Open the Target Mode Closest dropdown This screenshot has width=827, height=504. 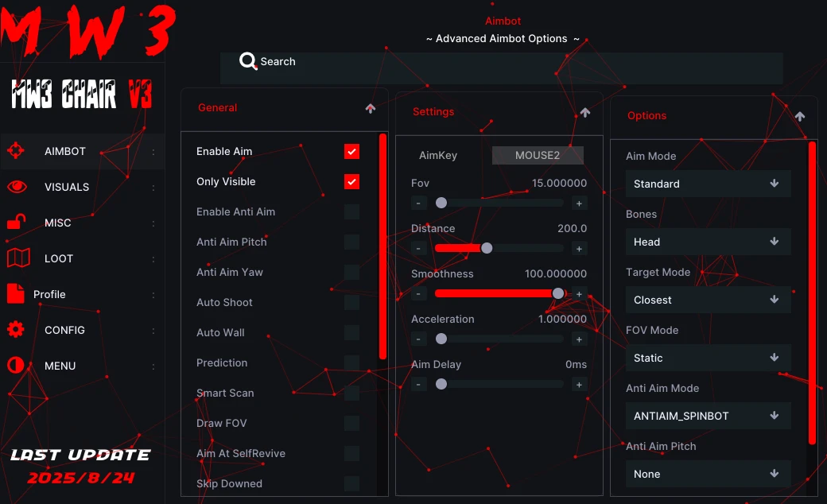[709, 300]
